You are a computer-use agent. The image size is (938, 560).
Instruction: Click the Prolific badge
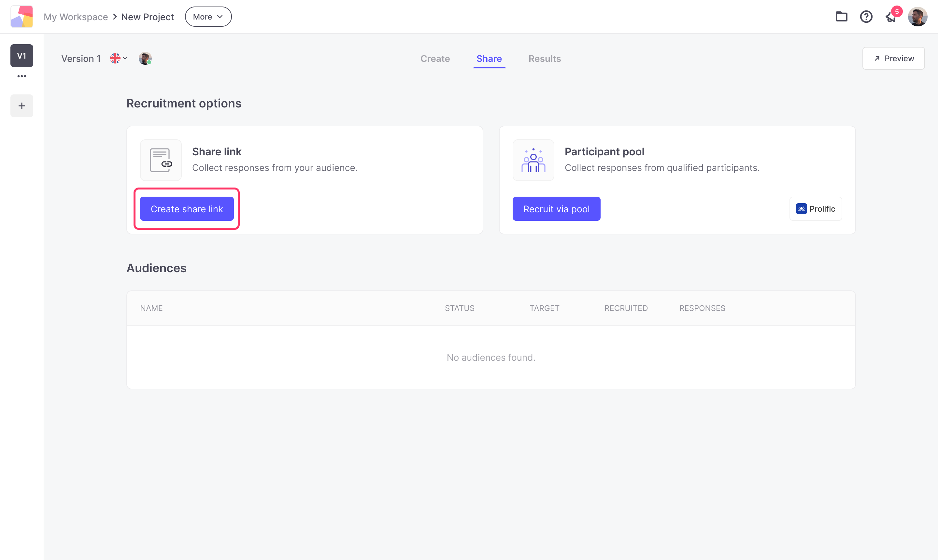(x=815, y=209)
